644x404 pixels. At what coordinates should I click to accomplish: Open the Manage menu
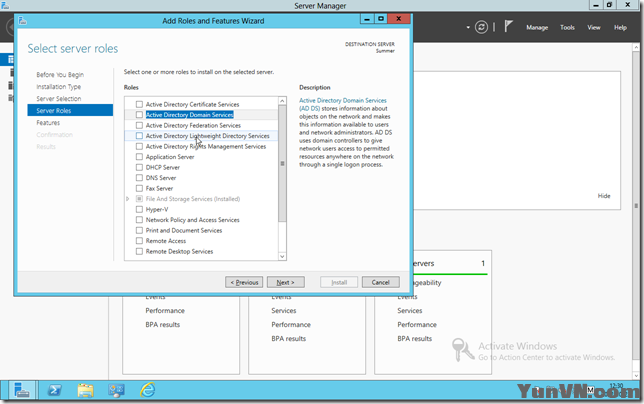pos(537,28)
